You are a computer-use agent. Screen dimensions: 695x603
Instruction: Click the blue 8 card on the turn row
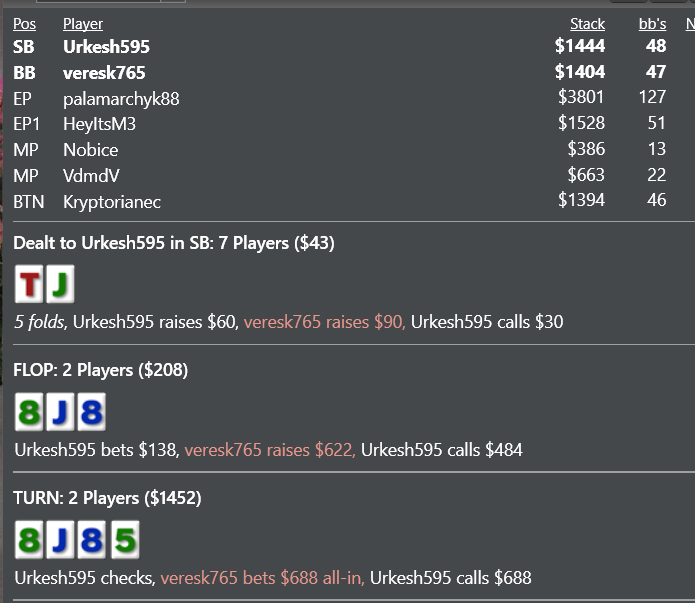pos(91,540)
